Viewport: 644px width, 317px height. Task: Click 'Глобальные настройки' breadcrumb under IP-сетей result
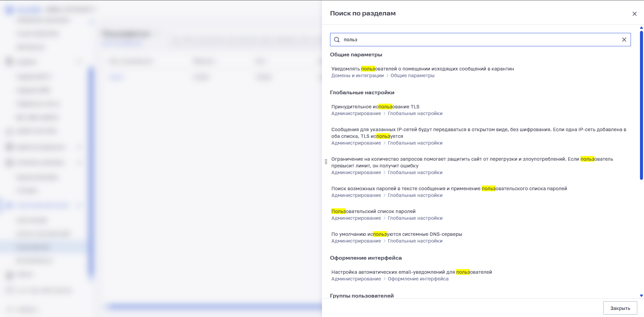415,143
